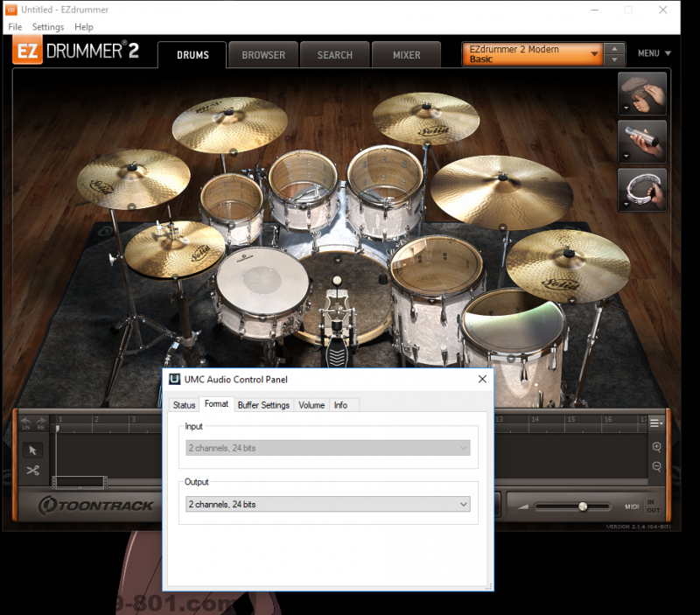Expand the Output format dropdown
Image resolution: width=700 pixels, height=615 pixels.
328,504
